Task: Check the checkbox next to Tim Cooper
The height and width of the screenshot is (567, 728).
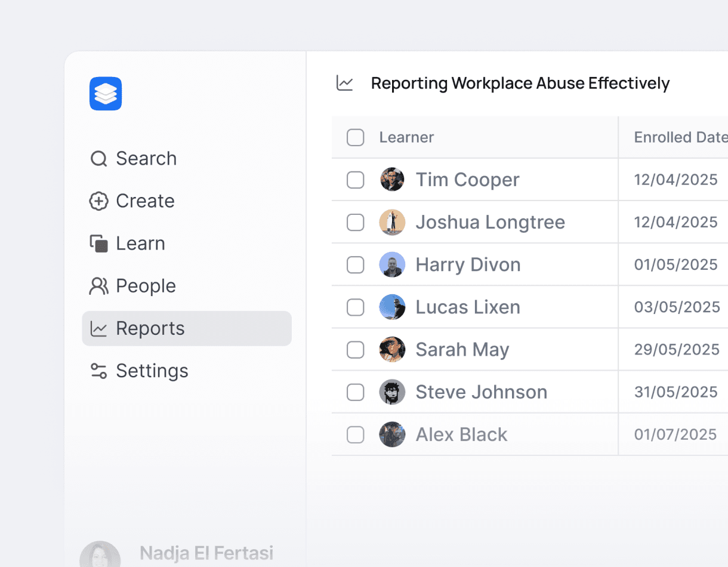Action: point(355,180)
